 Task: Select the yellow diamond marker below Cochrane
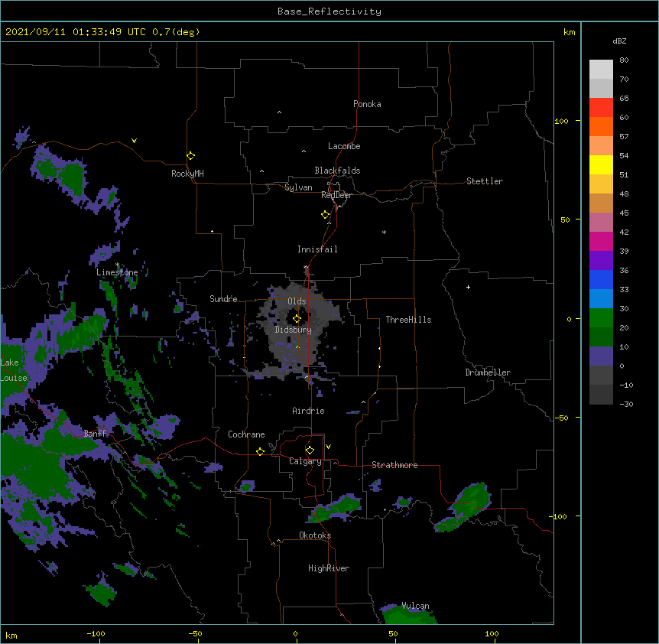[x=261, y=451]
